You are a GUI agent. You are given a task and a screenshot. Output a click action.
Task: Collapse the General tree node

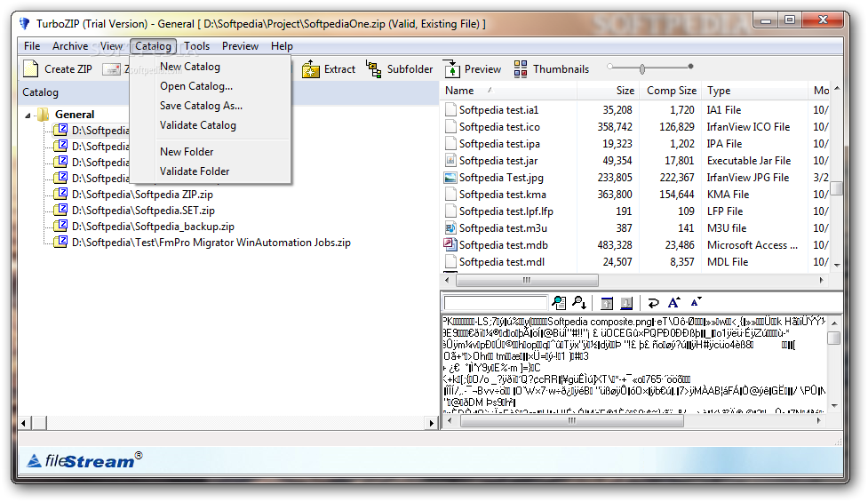click(28, 116)
